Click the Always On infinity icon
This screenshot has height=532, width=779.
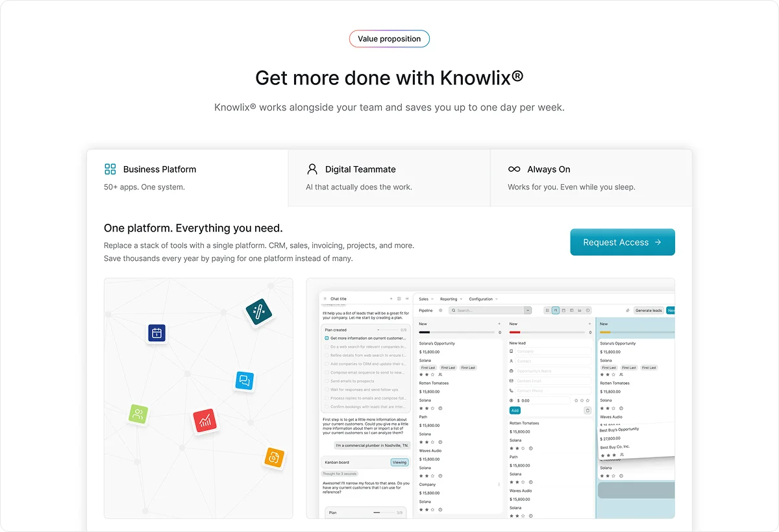(x=514, y=169)
